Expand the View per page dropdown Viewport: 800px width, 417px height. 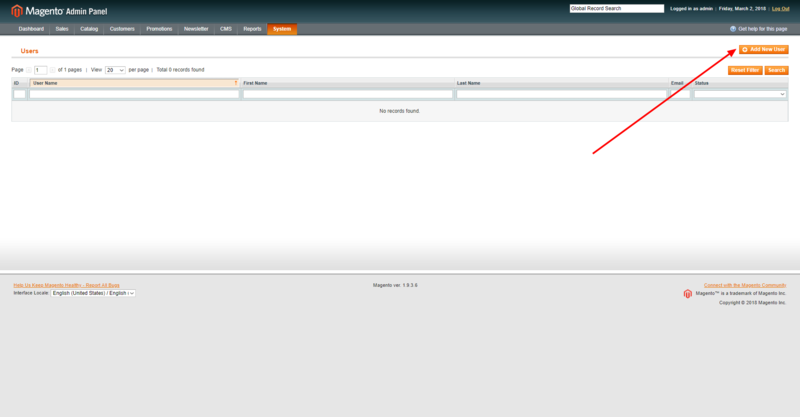tap(115, 70)
